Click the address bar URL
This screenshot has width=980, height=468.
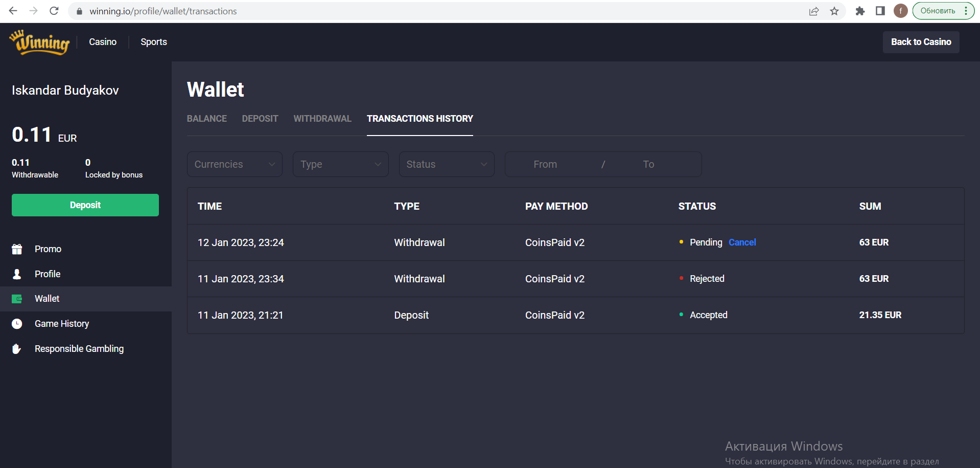point(163,11)
